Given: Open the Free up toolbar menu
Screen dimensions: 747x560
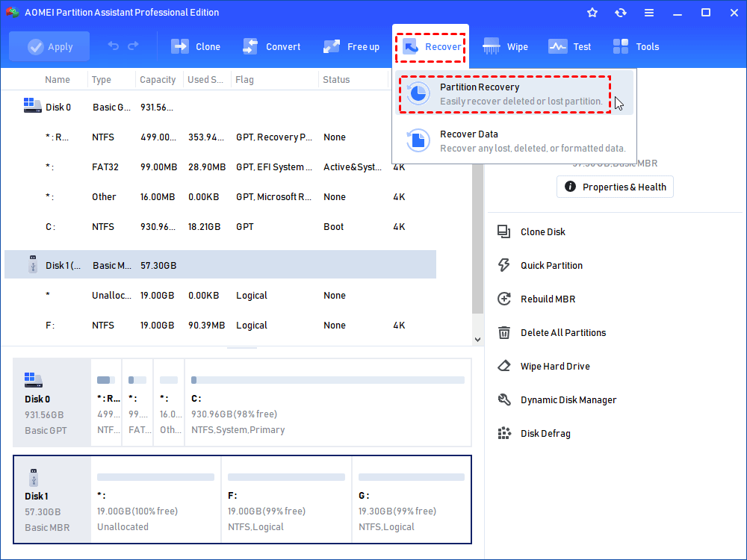Looking at the screenshot, I should (x=351, y=46).
